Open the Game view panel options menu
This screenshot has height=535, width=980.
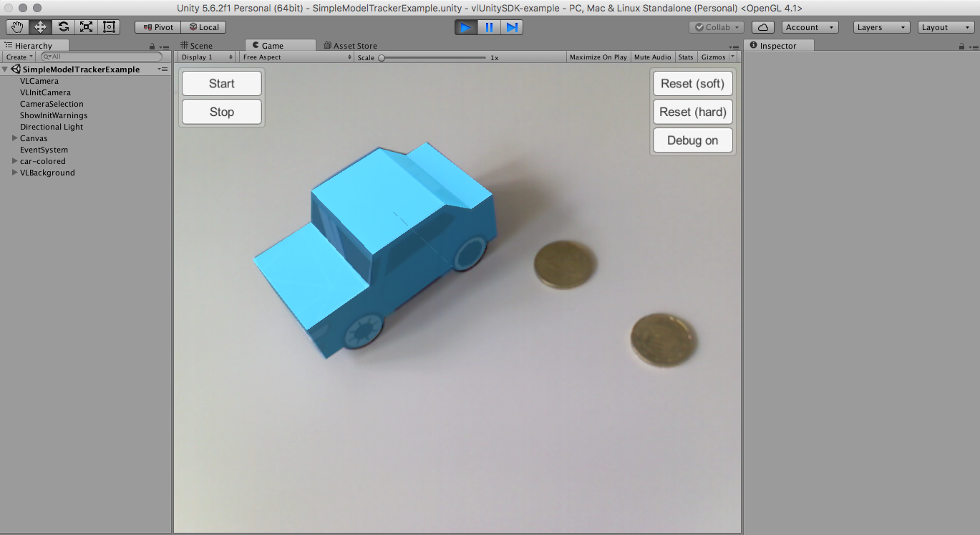[734, 47]
